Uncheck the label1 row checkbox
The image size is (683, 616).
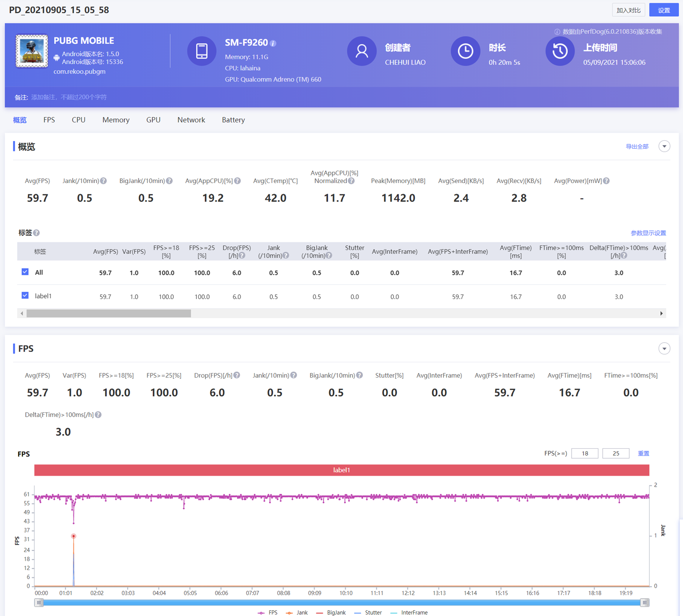(x=25, y=296)
